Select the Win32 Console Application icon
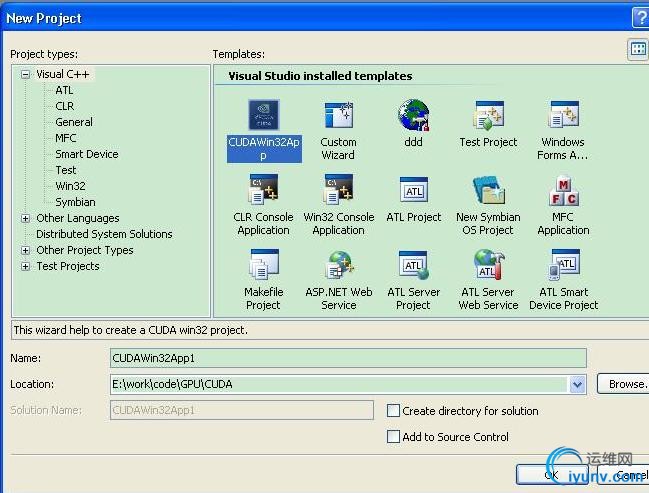The height and width of the screenshot is (493, 649). pos(339,189)
